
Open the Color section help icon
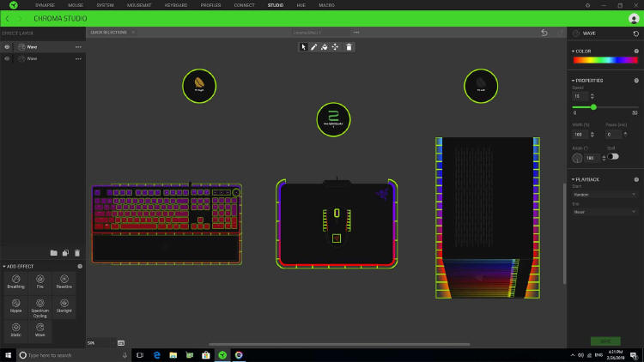[x=636, y=51]
